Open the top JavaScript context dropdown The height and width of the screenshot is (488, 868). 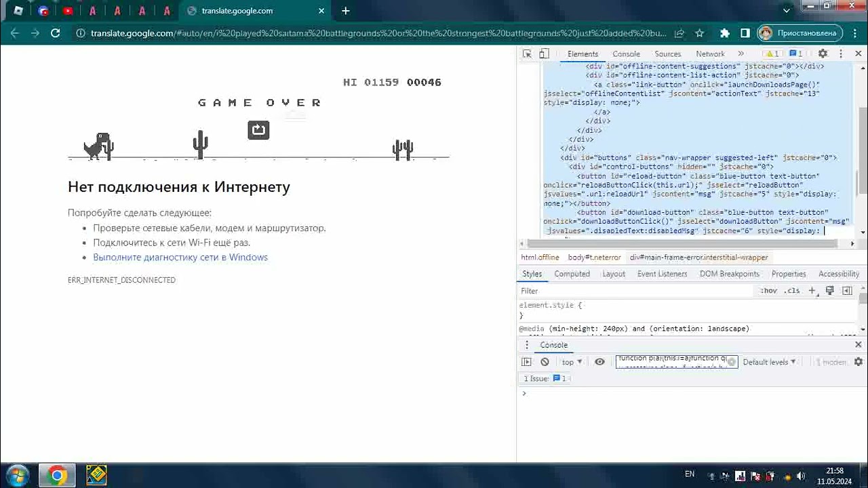coord(572,362)
